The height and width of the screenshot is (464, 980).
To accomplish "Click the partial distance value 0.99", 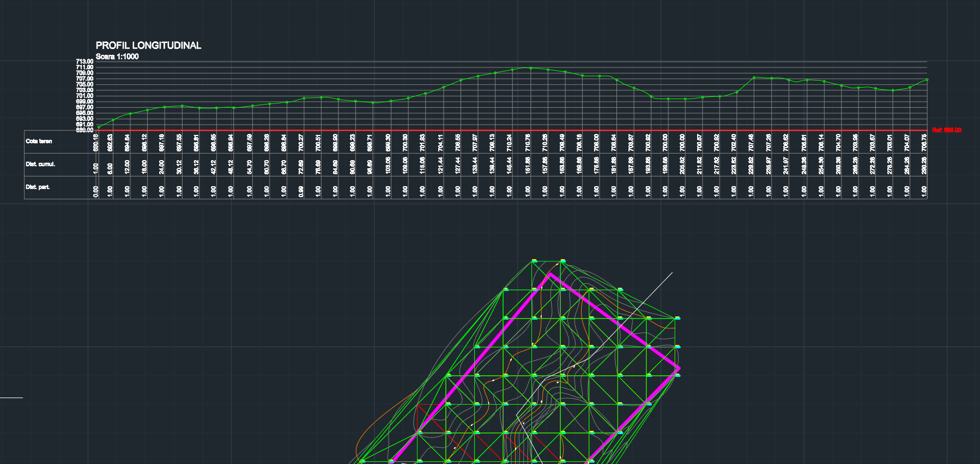I will 301,191.
